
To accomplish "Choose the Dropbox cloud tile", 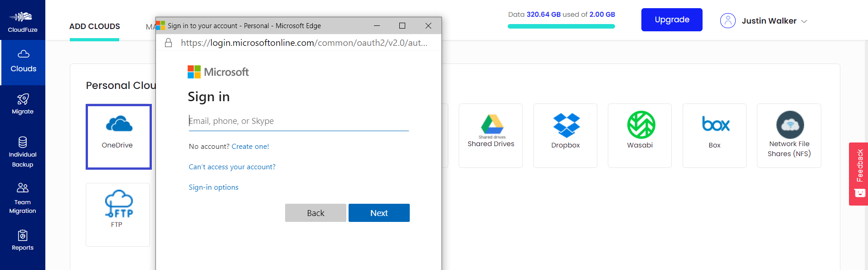I will coord(565,136).
